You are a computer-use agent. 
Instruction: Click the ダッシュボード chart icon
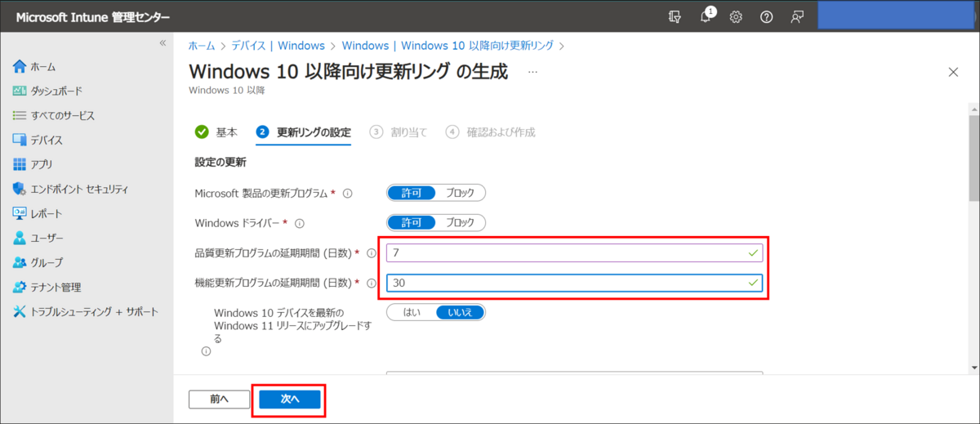pos(20,91)
